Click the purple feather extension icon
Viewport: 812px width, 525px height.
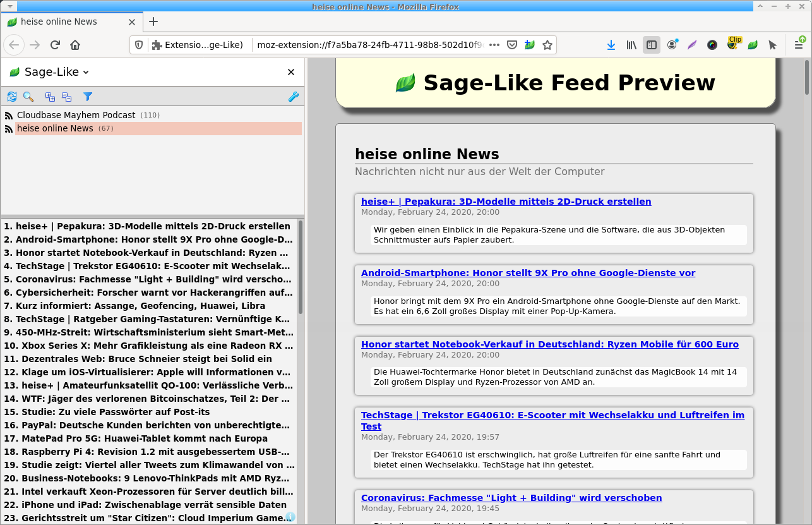pos(692,45)
